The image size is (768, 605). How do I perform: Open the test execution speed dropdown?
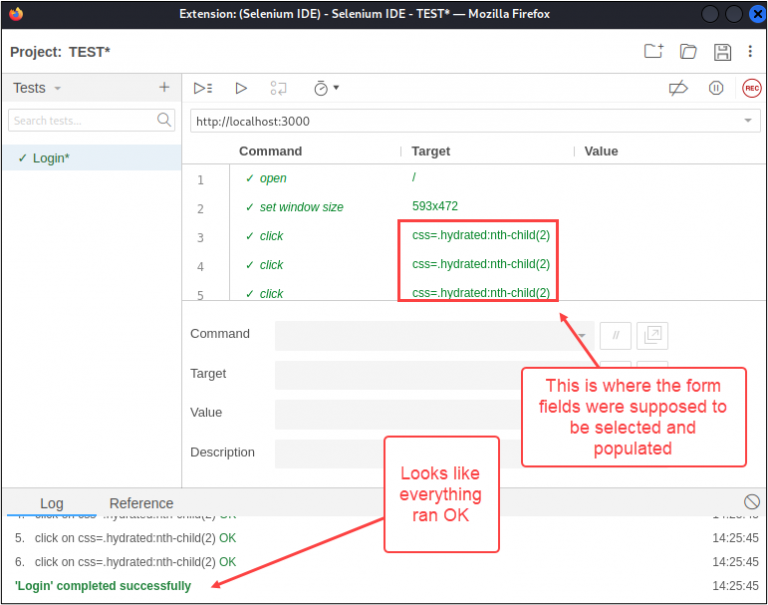point(326,88)
